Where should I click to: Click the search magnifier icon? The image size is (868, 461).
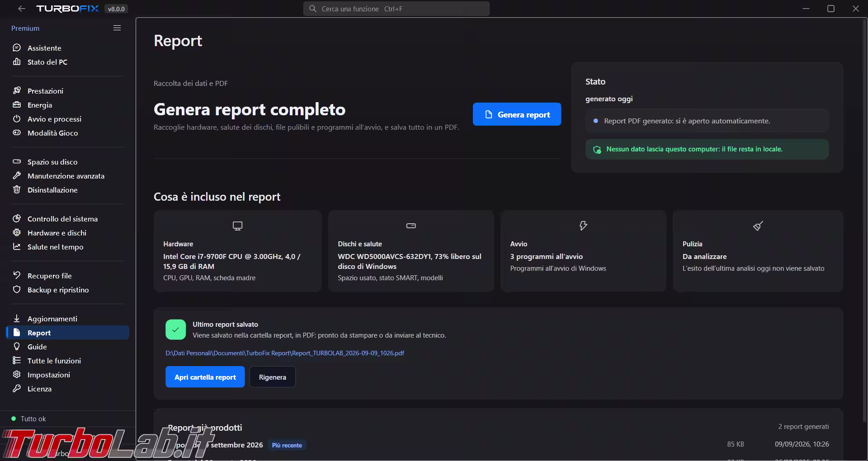point(312,9)
